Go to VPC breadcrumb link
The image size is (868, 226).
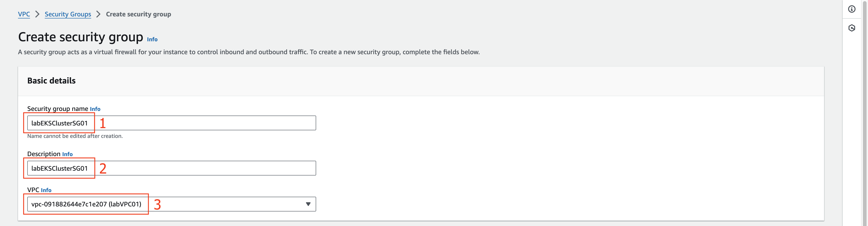pyautogui.click(x=24, y=14)
